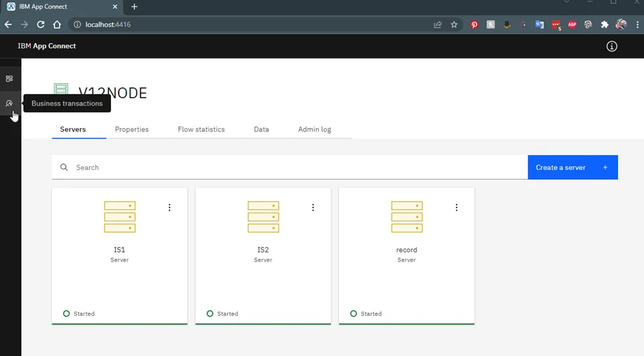Click the Started text on record card
The image size is (644, 356).
pyautogui.click(x=371, y=314)
